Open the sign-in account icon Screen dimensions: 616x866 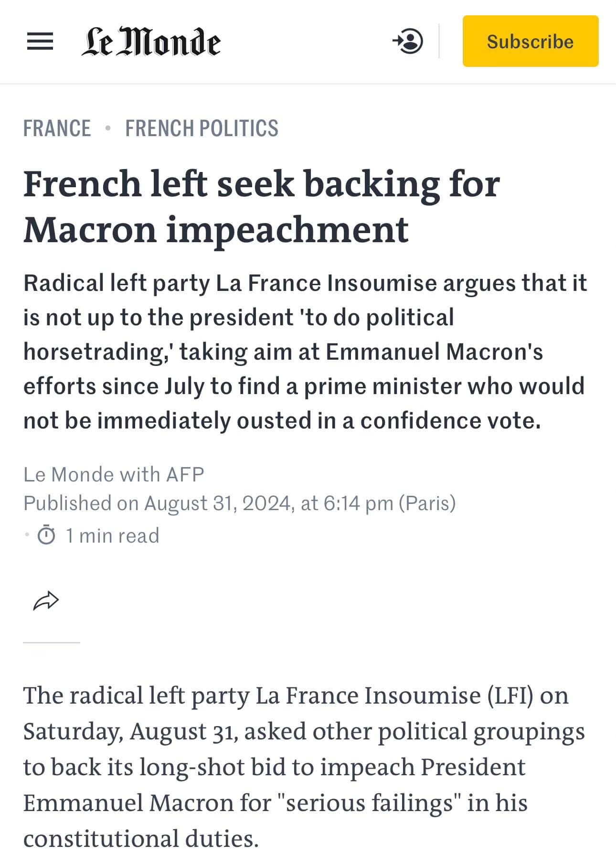pos(408,41)
